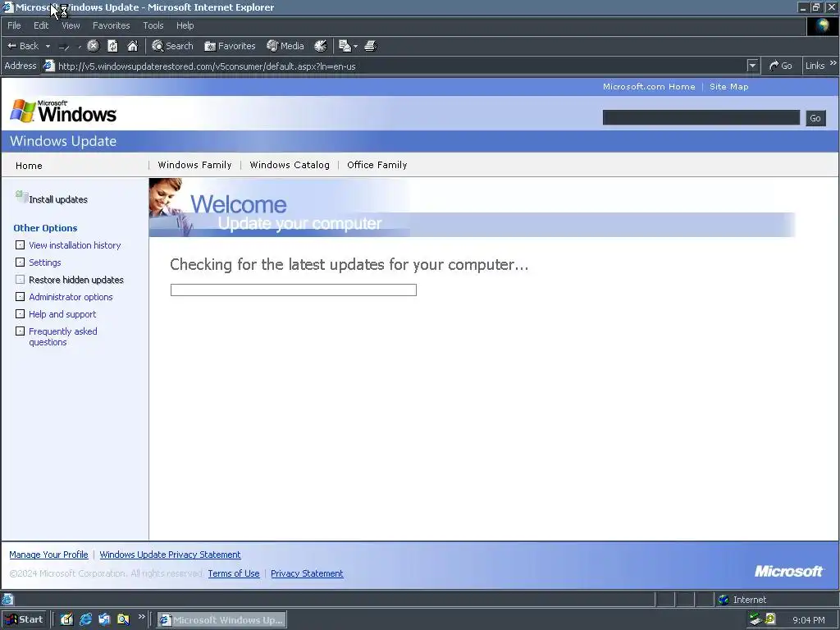Launch Internet Explorer from Quick Launch

point(85,619)
